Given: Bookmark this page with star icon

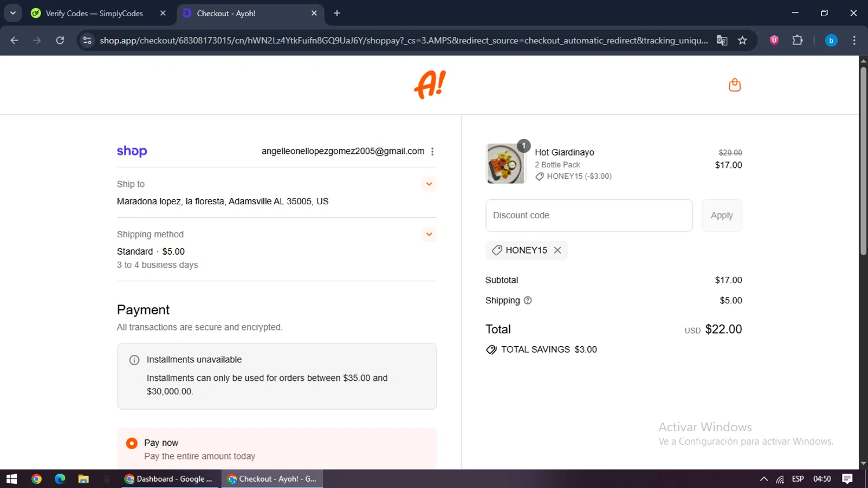Looking at the screenshot, I should [742, 41].
